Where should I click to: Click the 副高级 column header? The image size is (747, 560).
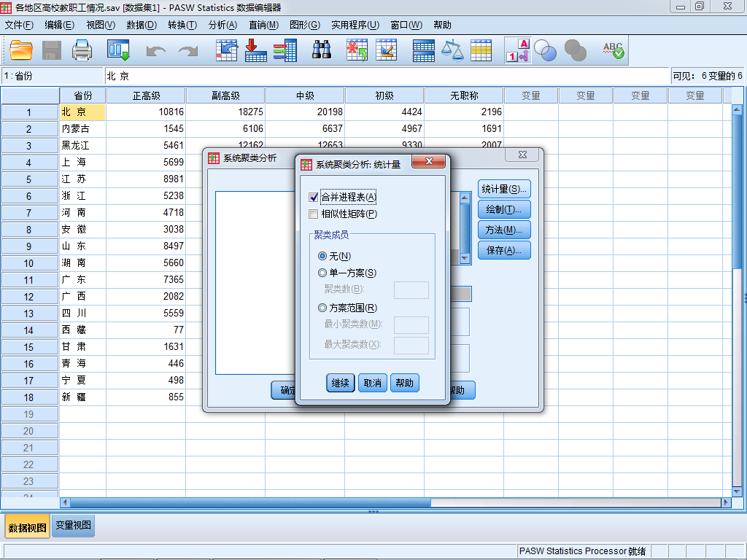click(225, 96)
